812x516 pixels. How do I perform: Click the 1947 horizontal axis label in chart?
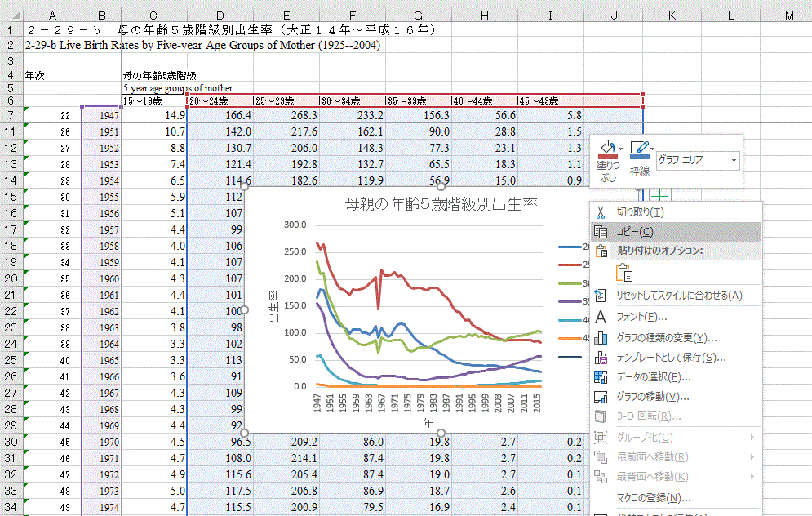pos(317,403)
